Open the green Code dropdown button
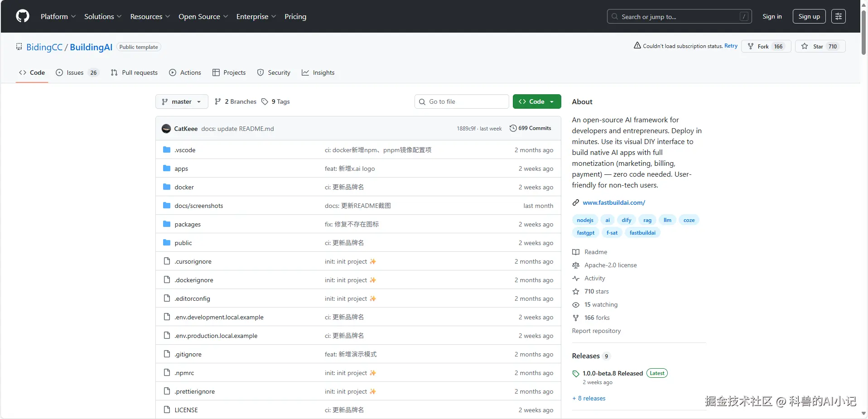This screenshot has width=868, height=419. [x=537, y=101]
